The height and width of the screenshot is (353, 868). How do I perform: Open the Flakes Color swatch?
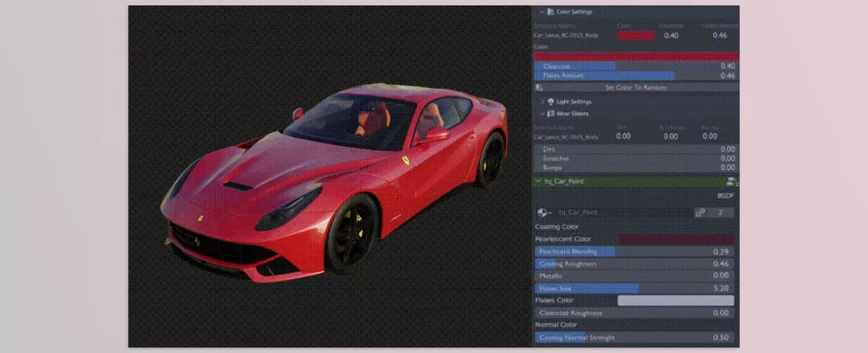[676, 301]
